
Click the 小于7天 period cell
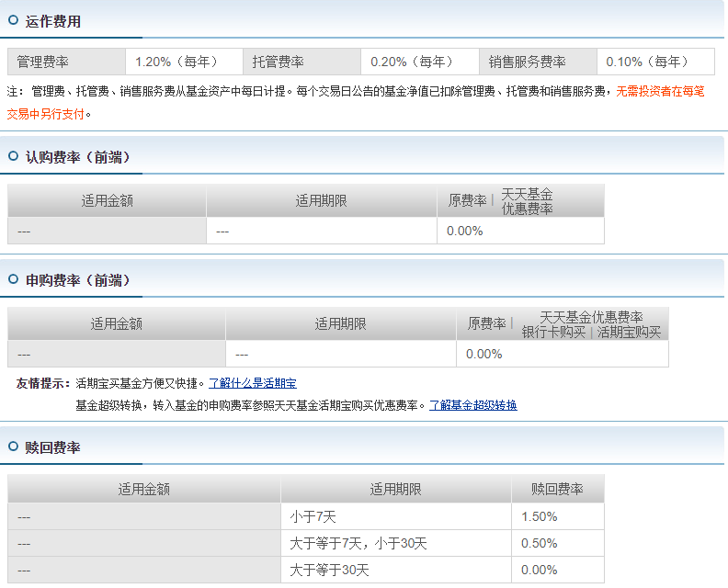pyautogui.click(x=396, y=516)
